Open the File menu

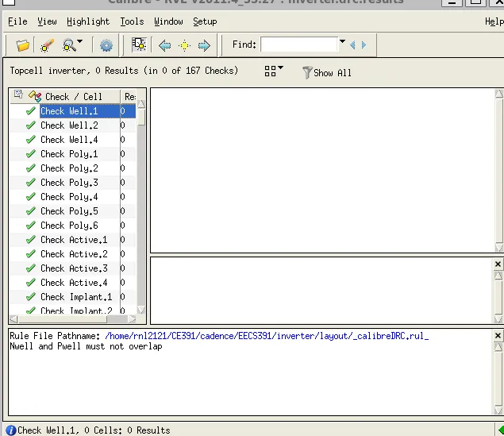(17, 21)
